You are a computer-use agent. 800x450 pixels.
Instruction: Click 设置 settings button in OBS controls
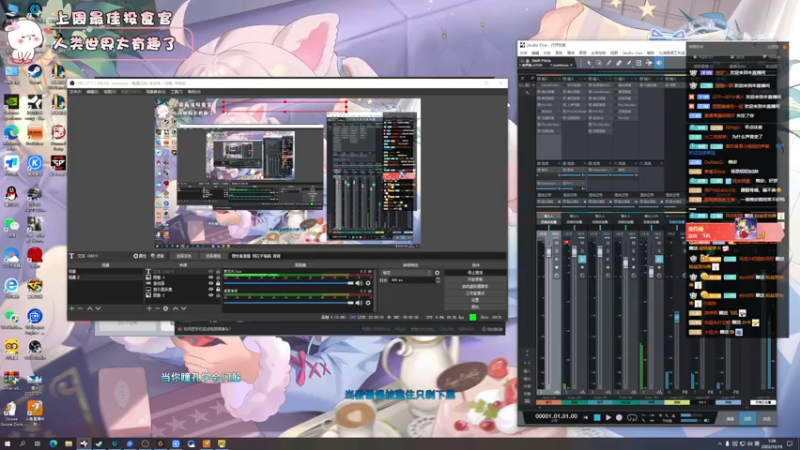pyautogui.click(x=475, y=300)
